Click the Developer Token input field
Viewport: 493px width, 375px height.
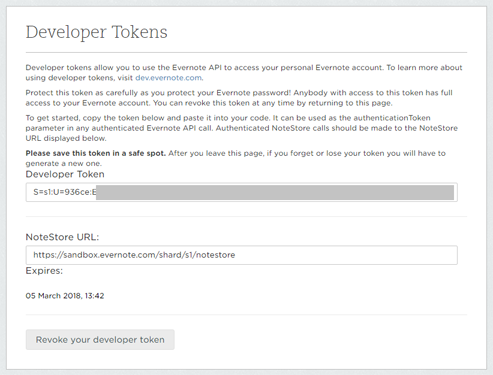(242, 192)
